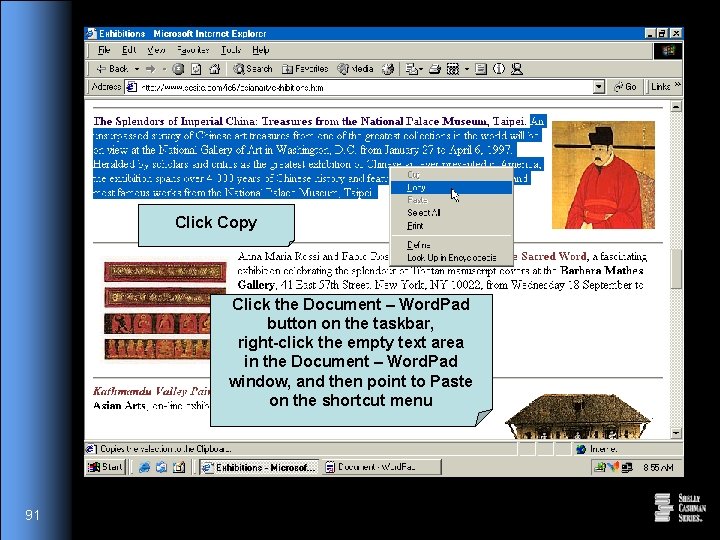Click the first system tray icon
Image resolution: width=720 pixels, height=540 pixels.
pos(599,467)
